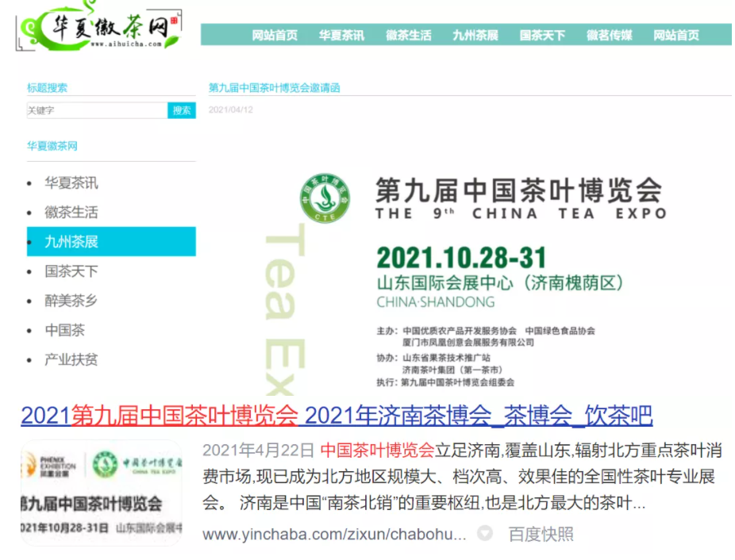The image size is (735, 560).
Task: Open 徽茶生活 in top navigation bar
Action: pyautogui.click(x=409, y=35)
